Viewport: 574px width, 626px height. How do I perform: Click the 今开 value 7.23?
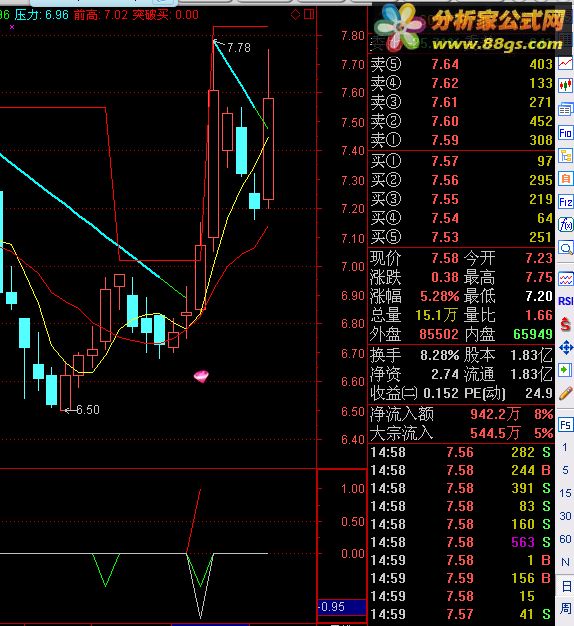(539, 258)
